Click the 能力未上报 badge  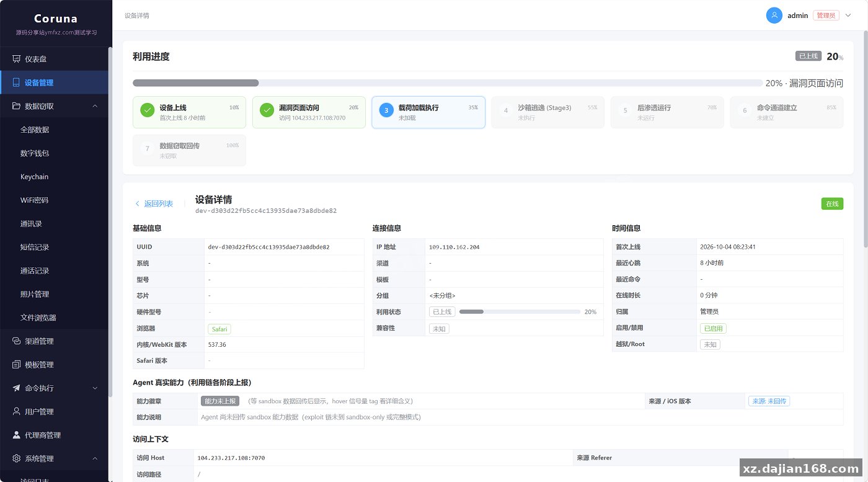220,401
